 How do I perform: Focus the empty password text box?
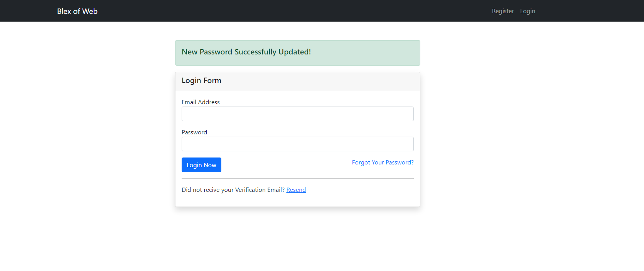pyautogui.click(x=297, y=144)
